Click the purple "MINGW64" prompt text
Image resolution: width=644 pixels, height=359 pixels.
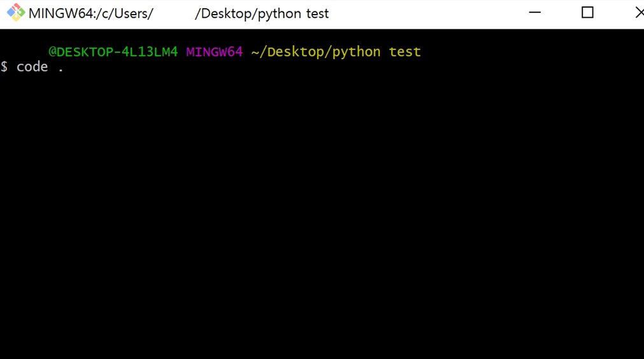215,52
